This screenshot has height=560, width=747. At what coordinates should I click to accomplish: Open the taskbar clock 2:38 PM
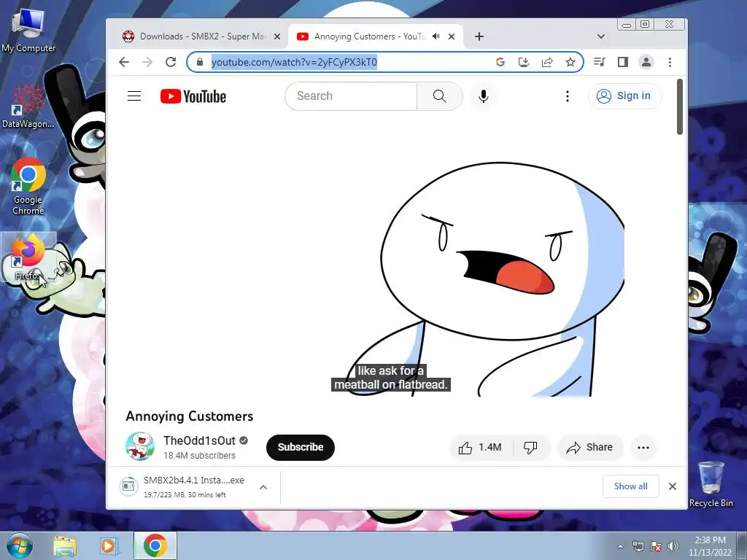710,546
